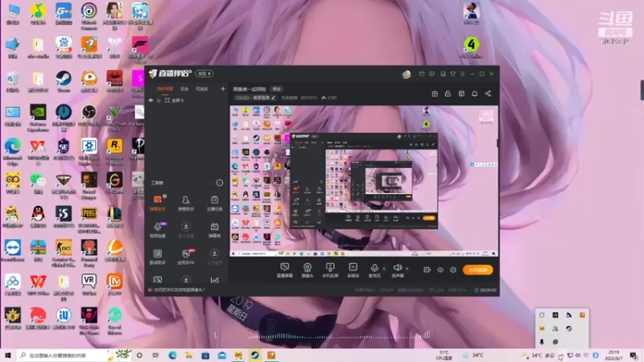
Task: Add a new scene with plus icon
Action: click(223, 88)
